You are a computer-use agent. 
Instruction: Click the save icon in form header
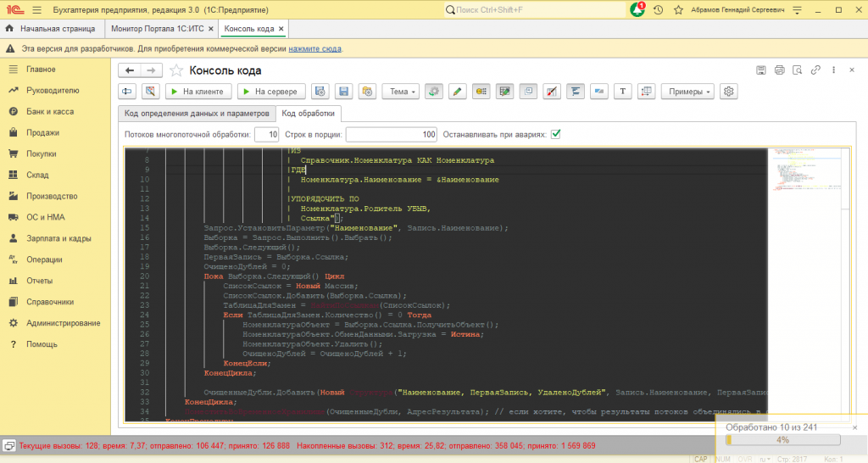[x=761, y=70]
